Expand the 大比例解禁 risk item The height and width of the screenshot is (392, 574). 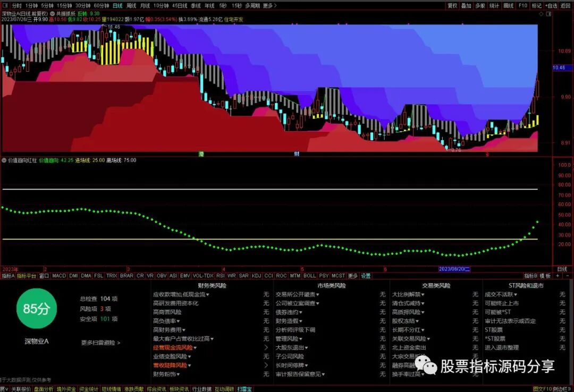point(408,294)
